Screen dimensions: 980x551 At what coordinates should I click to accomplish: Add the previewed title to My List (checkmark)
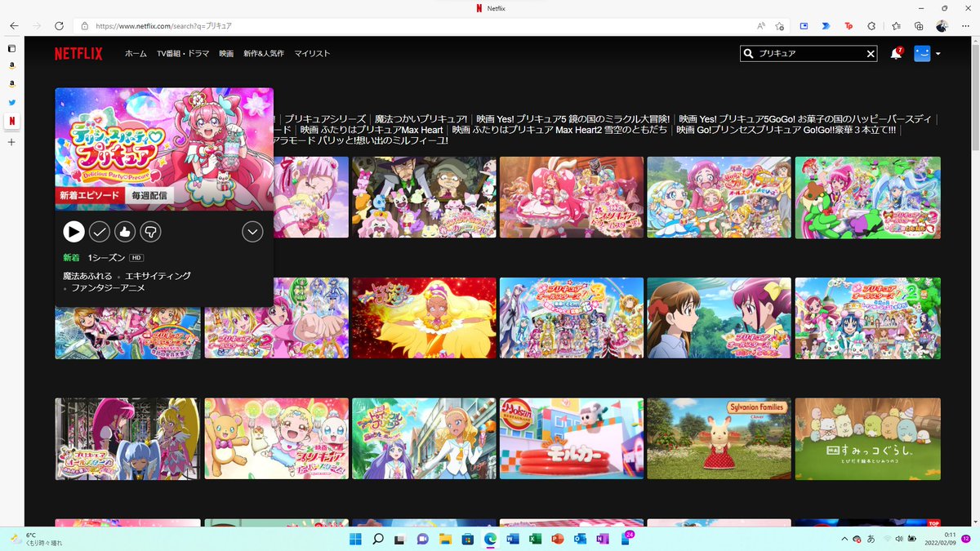(99, 232)
